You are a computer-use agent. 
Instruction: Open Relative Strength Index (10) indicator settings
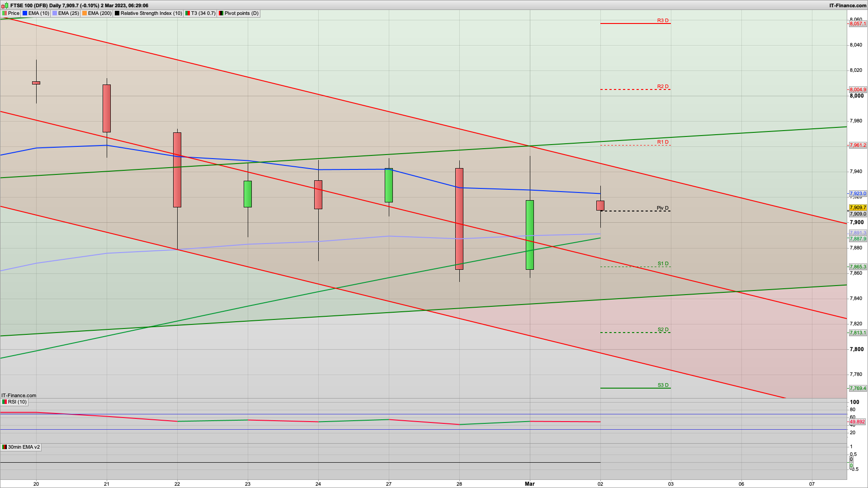point(151,14)
